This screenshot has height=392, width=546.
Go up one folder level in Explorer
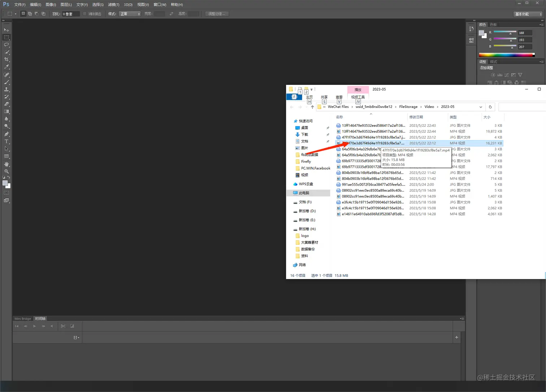(x=312, y=107)
